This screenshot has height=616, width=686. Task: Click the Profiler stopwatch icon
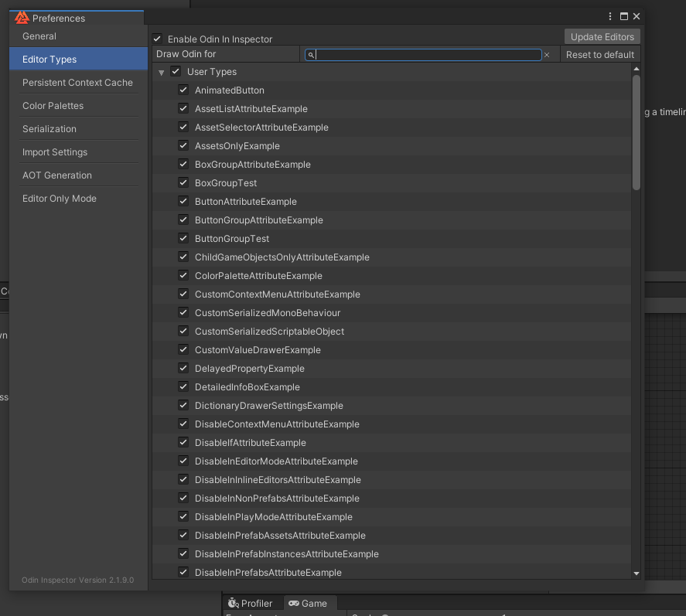(233, 603)
